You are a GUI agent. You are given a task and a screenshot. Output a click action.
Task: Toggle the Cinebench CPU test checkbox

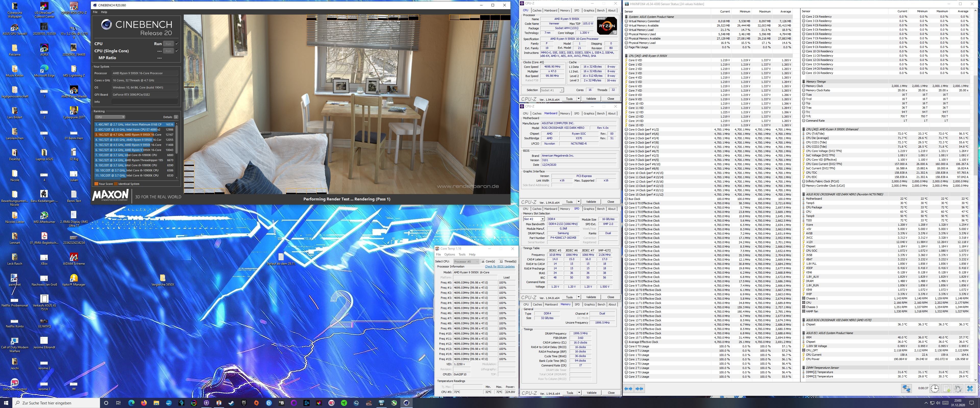point(177,44)
